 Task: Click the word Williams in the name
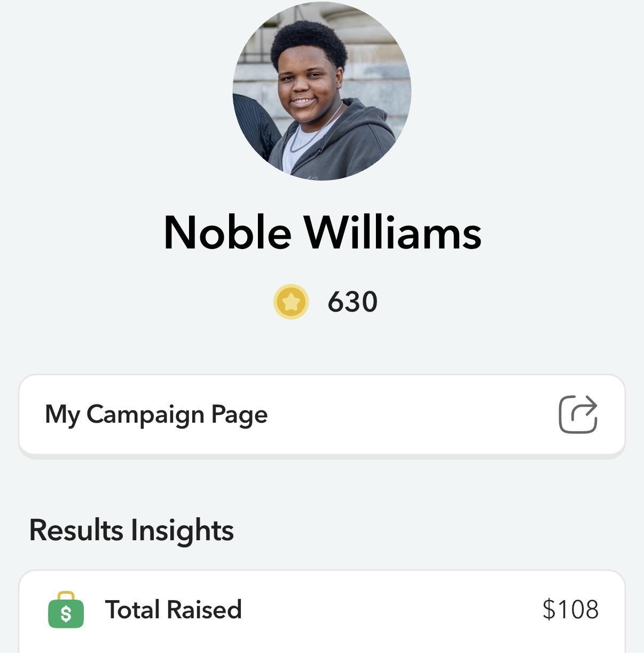[x=392, y=232]
